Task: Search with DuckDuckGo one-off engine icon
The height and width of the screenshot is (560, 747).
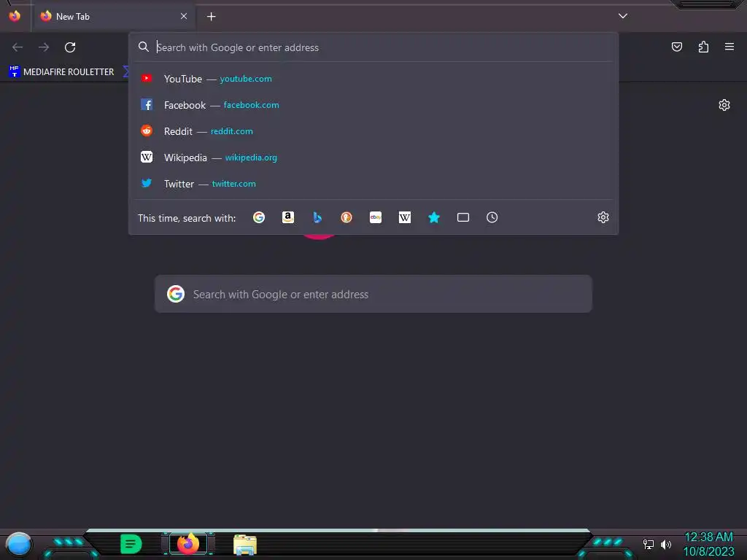Action: point(347,217)
